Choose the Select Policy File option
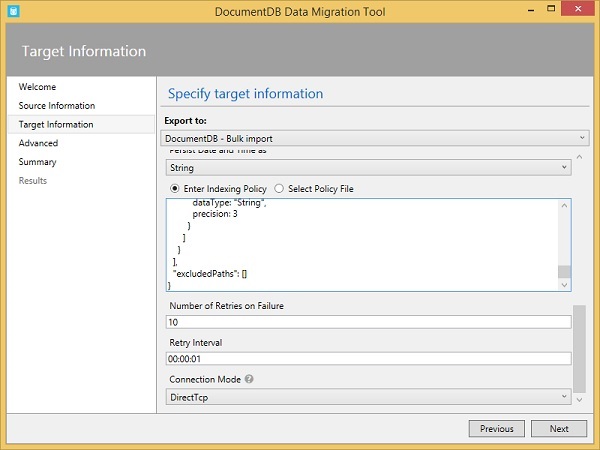This screenshot has width=600, height=450. 279,188
